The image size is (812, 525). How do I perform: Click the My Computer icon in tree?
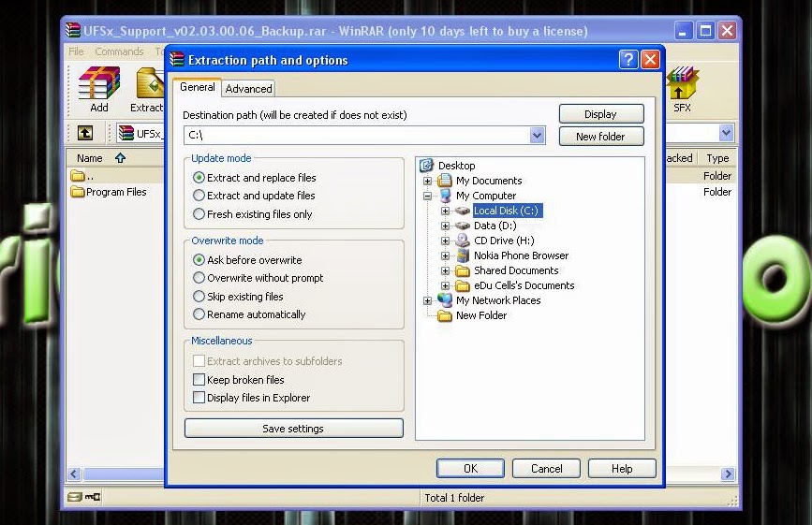(x=445, y=196)
